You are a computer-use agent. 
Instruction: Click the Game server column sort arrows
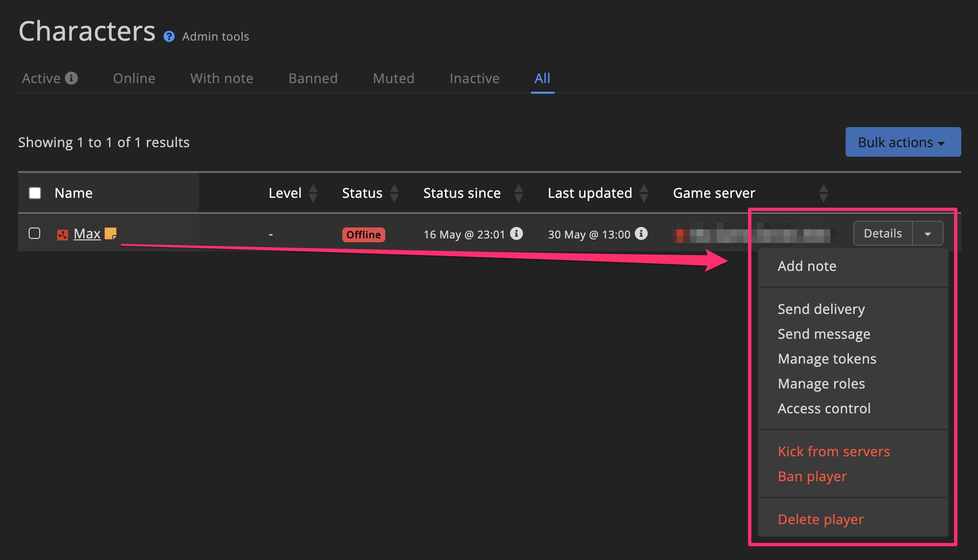pos(824,193)
